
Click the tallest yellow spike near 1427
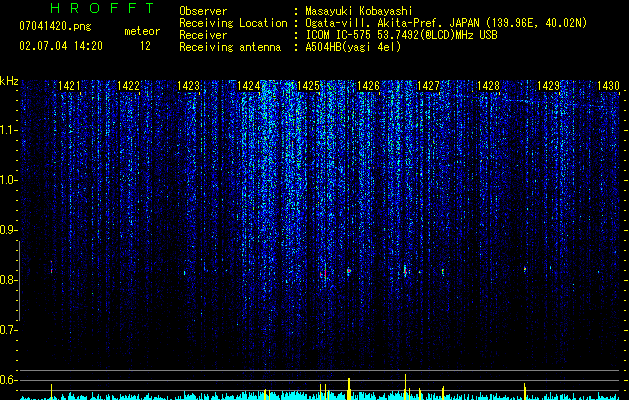click(x=406, y=386)
